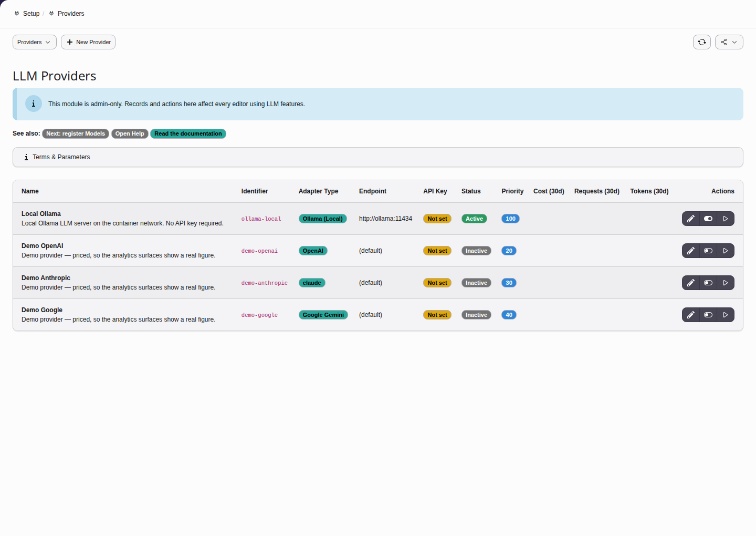Screen dimensions: 756x536
Task: Click the priority 30 badge
Action: click(509, 283)
